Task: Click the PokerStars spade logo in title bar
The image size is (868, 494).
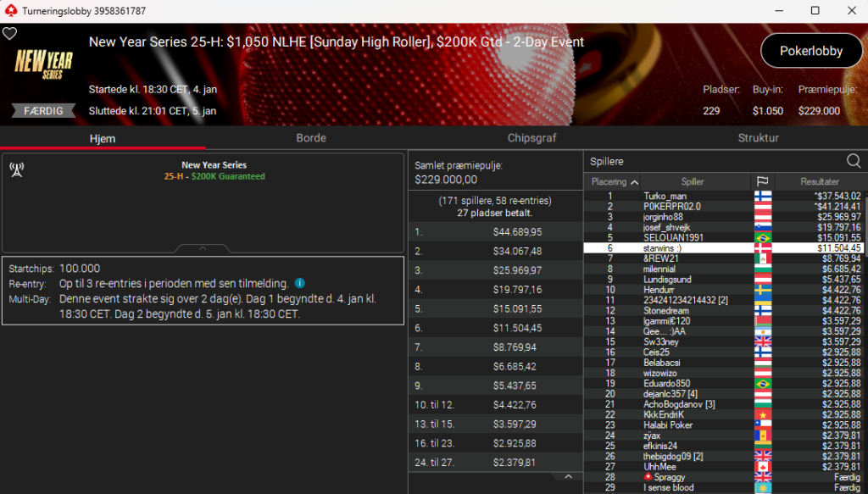Action: pyautogui.click(x=10, y=10)
